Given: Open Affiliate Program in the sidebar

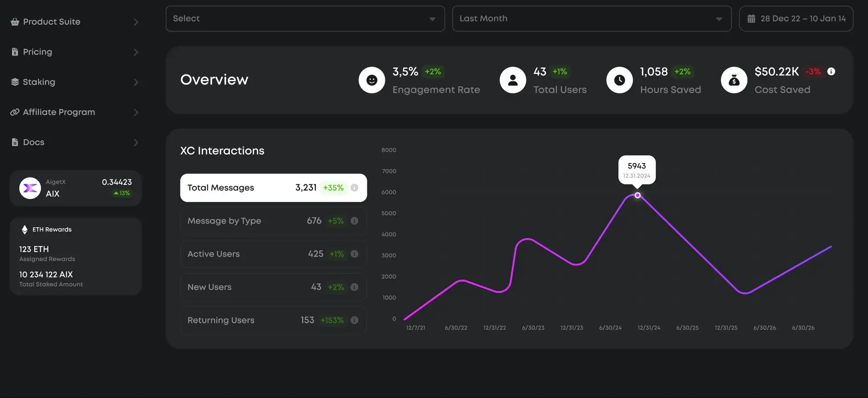Looking at the screenshot, I should tap(59, 112).
